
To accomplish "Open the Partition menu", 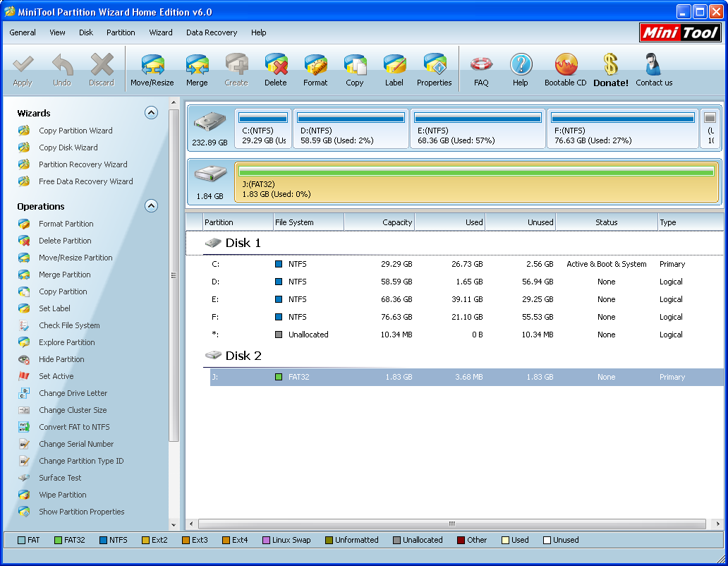I will coord(121,32).
